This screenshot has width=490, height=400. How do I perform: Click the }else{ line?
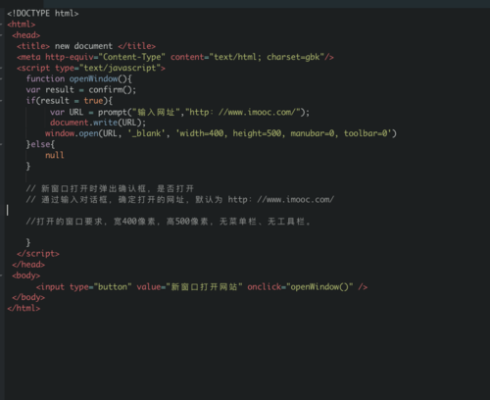coord(40,144)
